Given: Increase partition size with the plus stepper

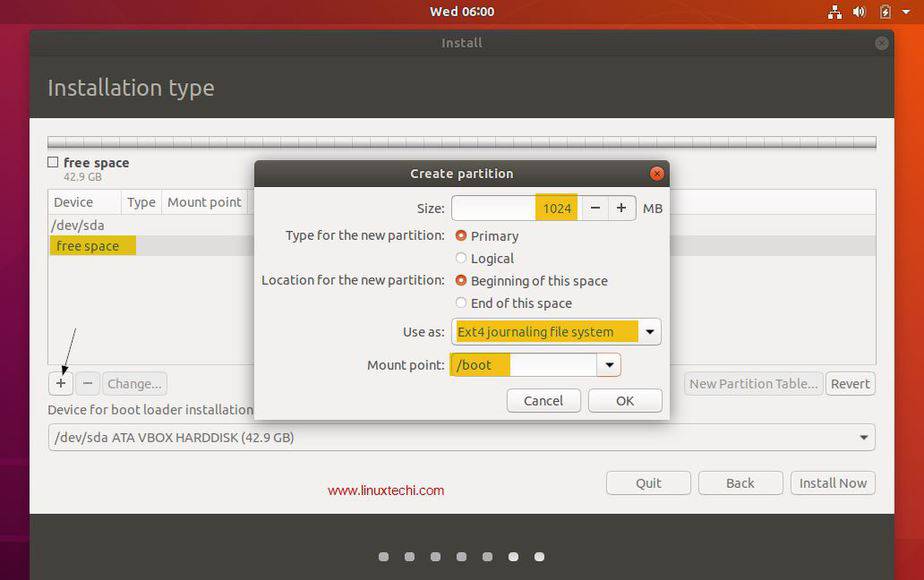Looking at the screenshot, I should pyautogui.click(x=621, y=208).
